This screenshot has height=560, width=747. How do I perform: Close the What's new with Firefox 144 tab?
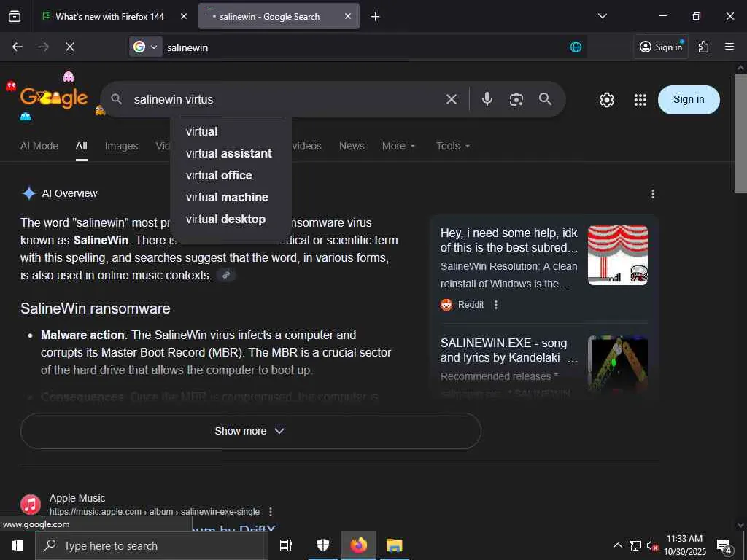(183, 16)
